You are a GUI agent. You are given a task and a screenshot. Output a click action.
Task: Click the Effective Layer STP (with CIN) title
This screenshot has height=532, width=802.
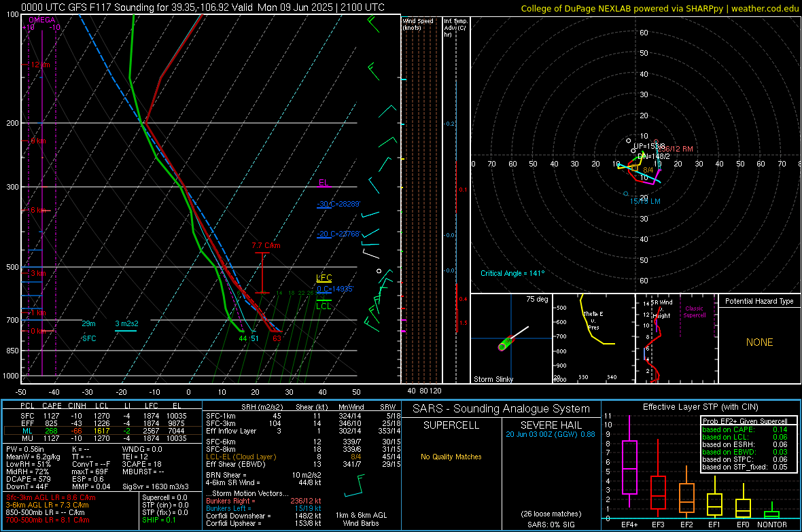[x=700, y=407]
